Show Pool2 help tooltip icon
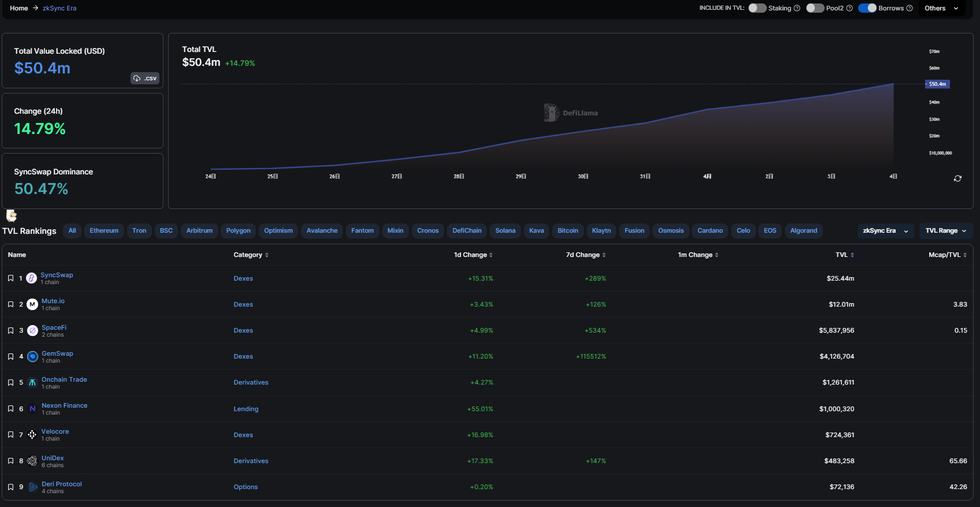Viewport: 980px width, 507px height. pyautogui.click(x=849, y=8)
